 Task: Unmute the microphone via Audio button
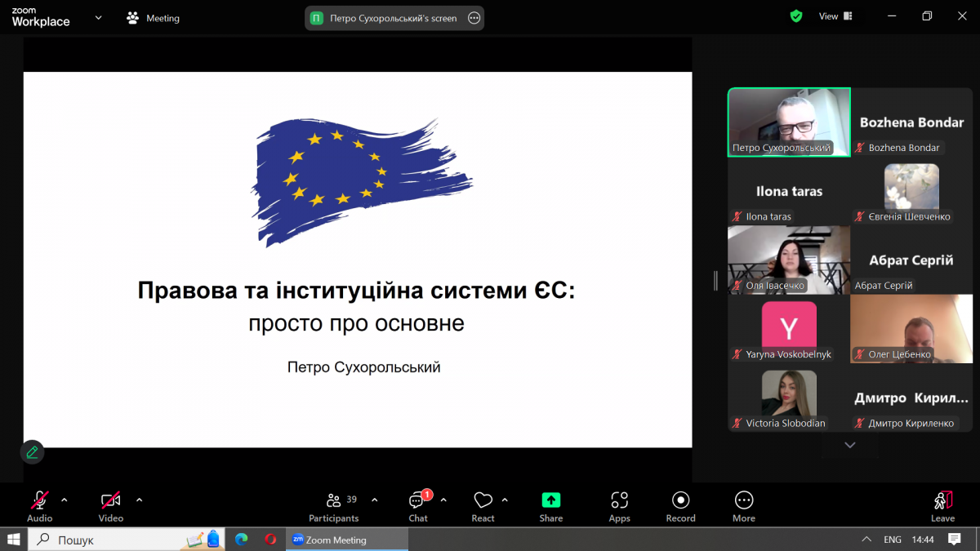[39, 505]
